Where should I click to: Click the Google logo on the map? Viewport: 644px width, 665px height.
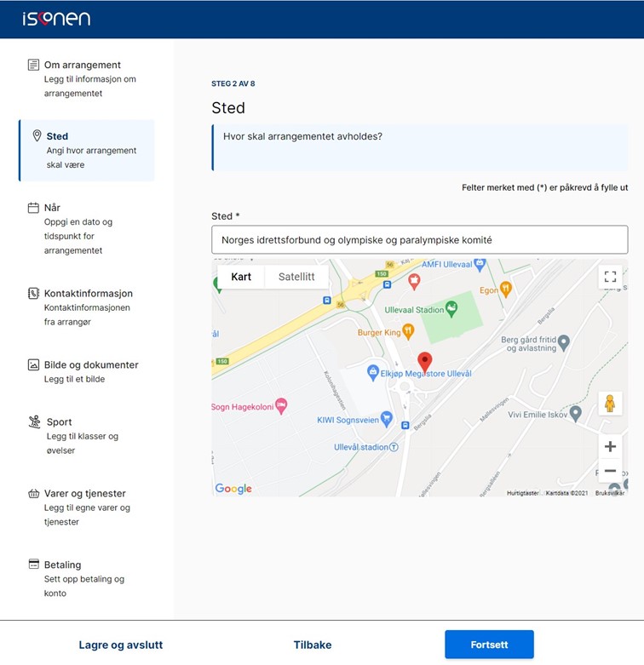(x=233, y=489)
